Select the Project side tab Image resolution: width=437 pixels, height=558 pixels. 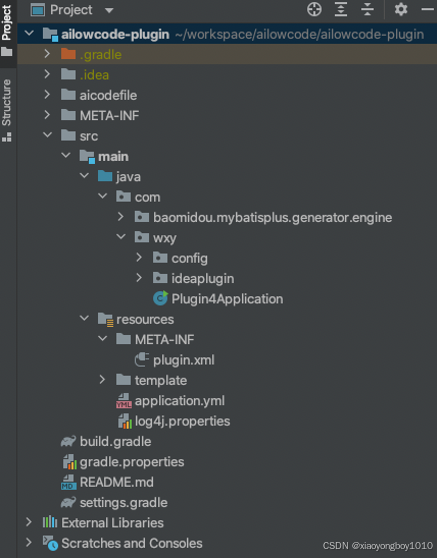7,30
